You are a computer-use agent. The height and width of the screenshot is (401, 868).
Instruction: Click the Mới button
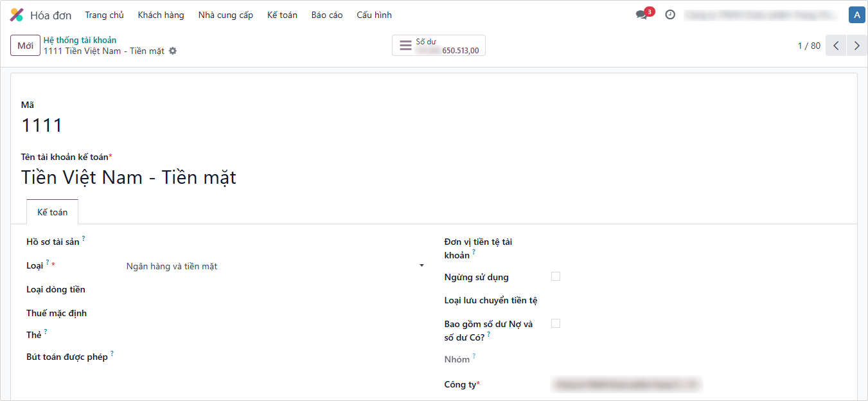25,46
